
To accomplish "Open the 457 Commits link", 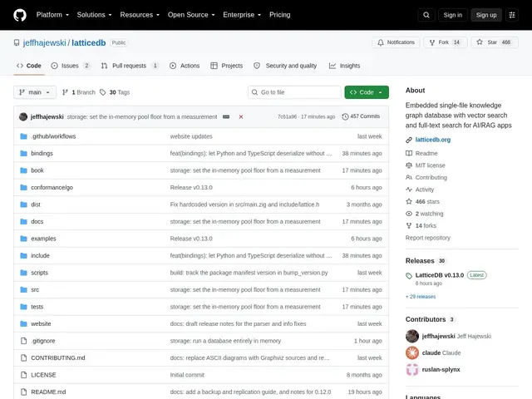I will pos(361,116).
